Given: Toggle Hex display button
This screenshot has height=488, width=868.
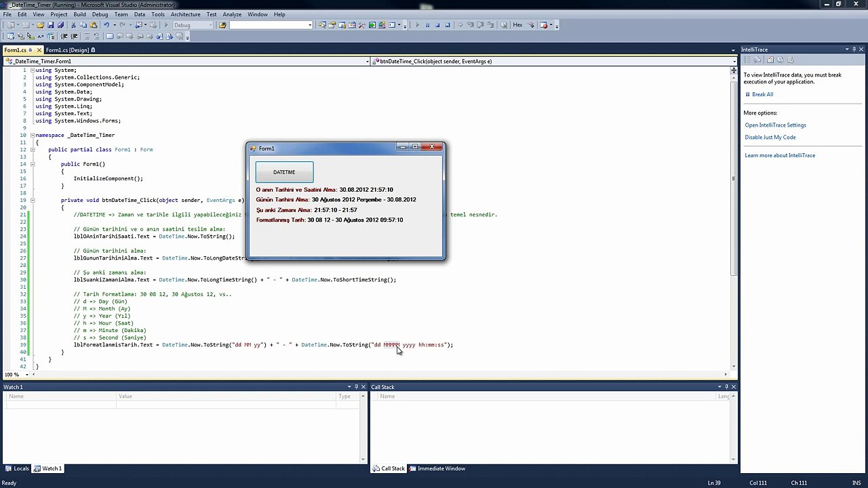Looking at the screenshot, I should pyautogui.click(x=518, y=25).
